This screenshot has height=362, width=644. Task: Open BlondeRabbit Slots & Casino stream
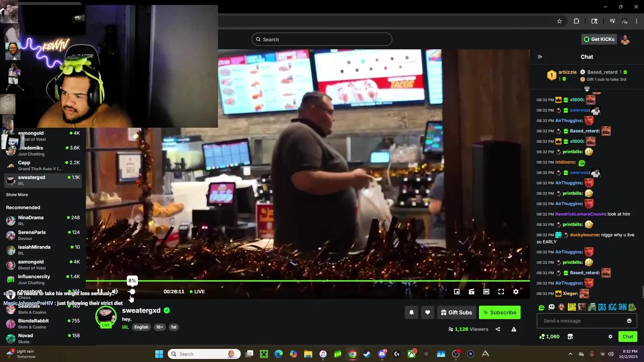pyautogui.click(x=43, y=324)
